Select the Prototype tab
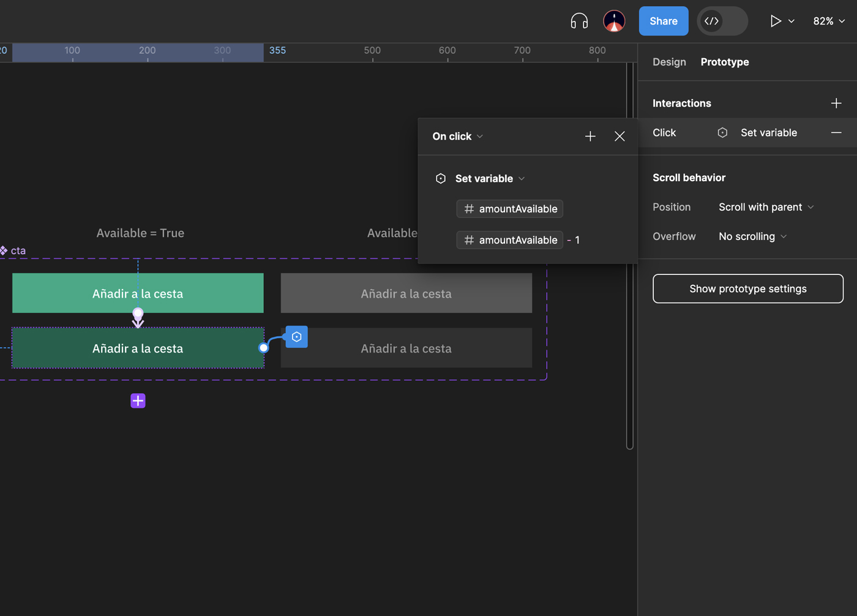 click(725, 62)
